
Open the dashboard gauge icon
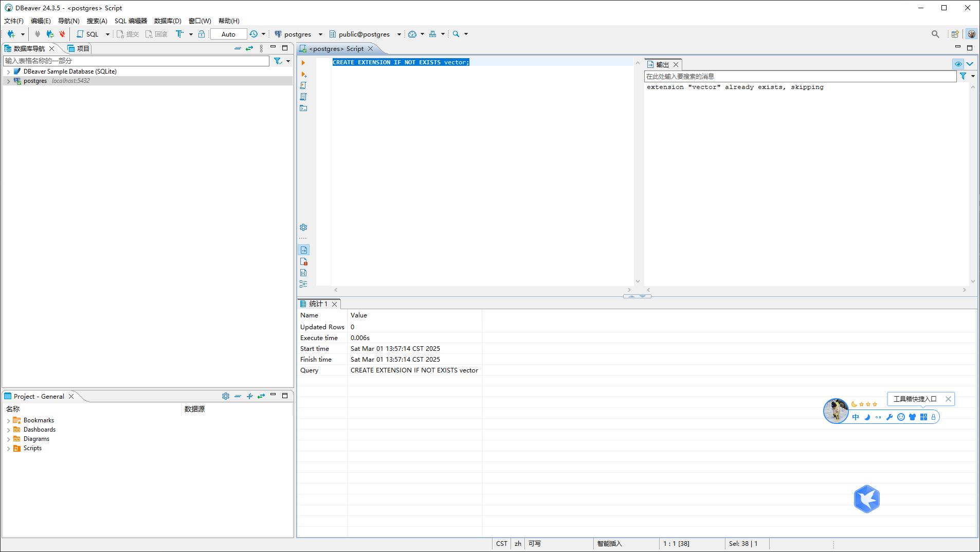(412, 34)
